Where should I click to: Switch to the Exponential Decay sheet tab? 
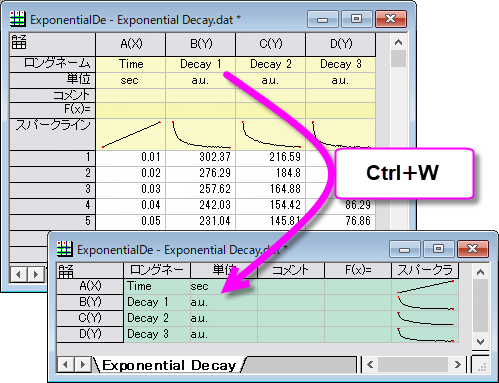(x=169, y=366)
